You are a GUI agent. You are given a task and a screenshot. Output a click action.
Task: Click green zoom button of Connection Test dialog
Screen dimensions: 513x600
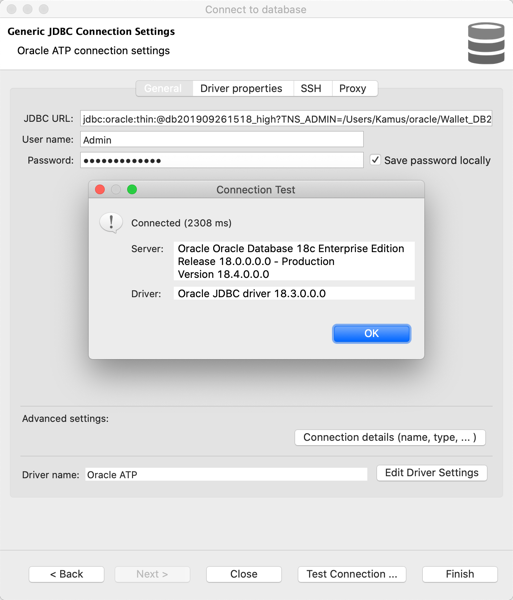coord(132,189)
